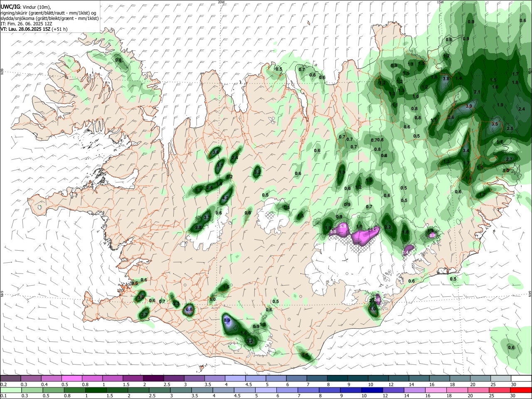Viewport: 532px width, 399px height.
Task: Select the 'IT: Fim. 26. 06. 2025 12Z' line
Action: (x=26, y=24)
